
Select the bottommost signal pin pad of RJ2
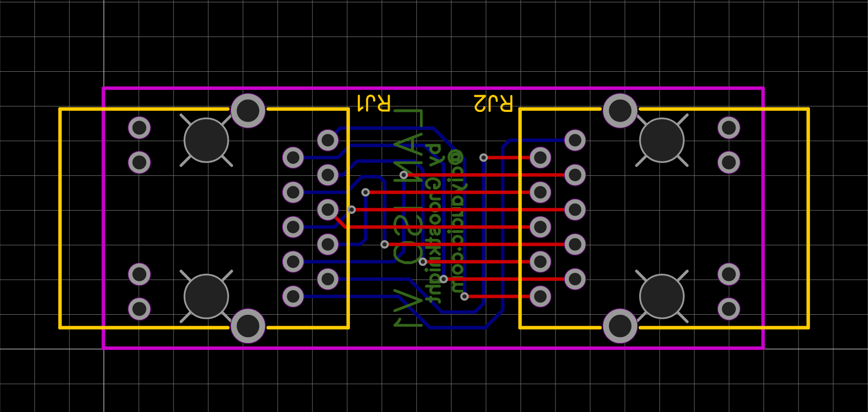[x=540, y=296]
